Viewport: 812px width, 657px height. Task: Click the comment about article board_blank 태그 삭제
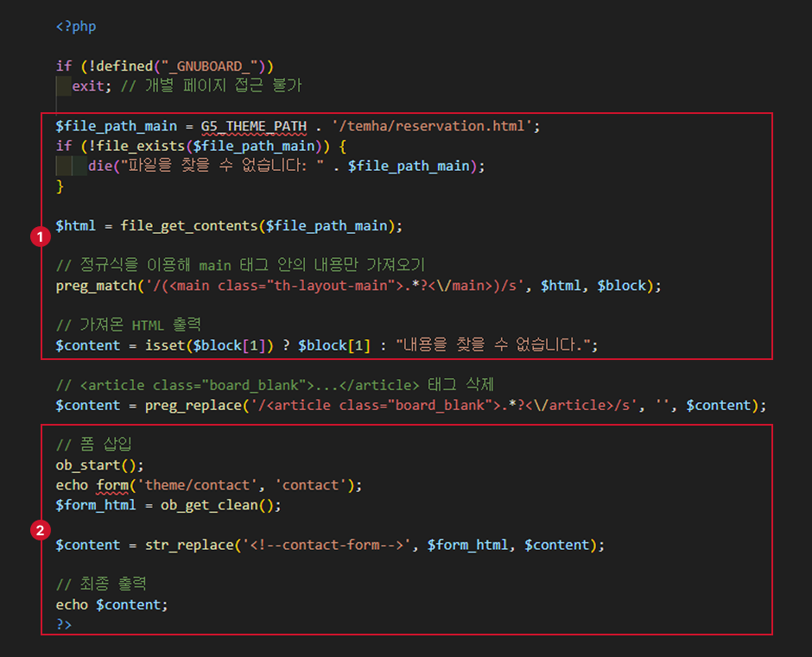(275, 385)
